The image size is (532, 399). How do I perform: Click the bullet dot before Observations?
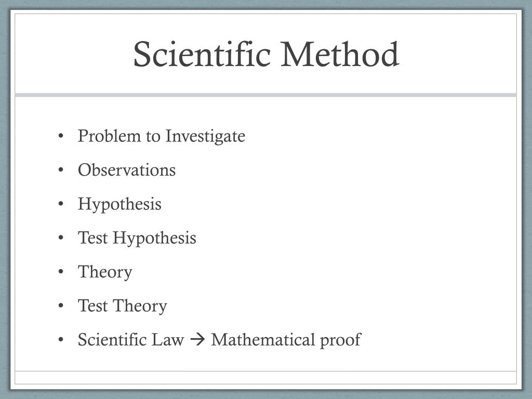[x=61, y=170]
